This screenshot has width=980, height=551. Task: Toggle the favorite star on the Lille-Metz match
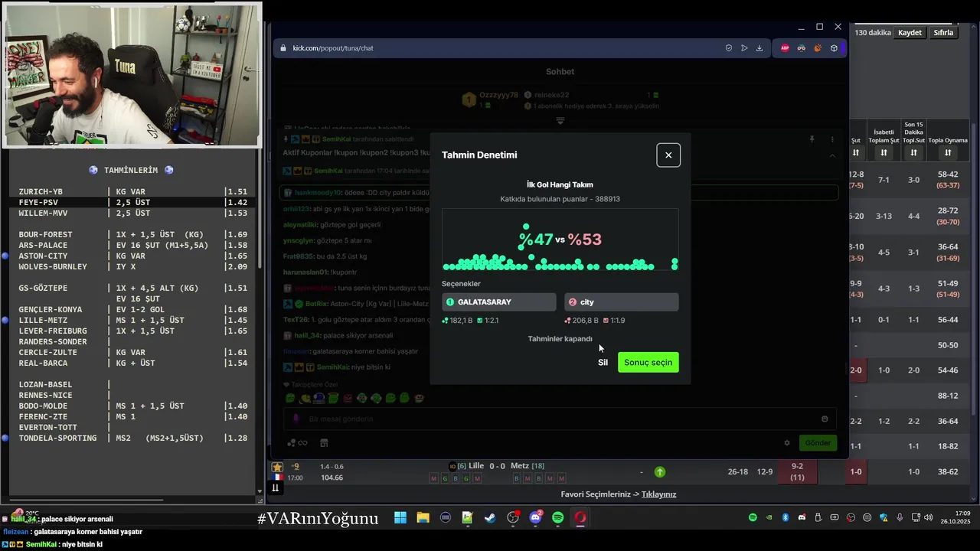click(277, 467)
